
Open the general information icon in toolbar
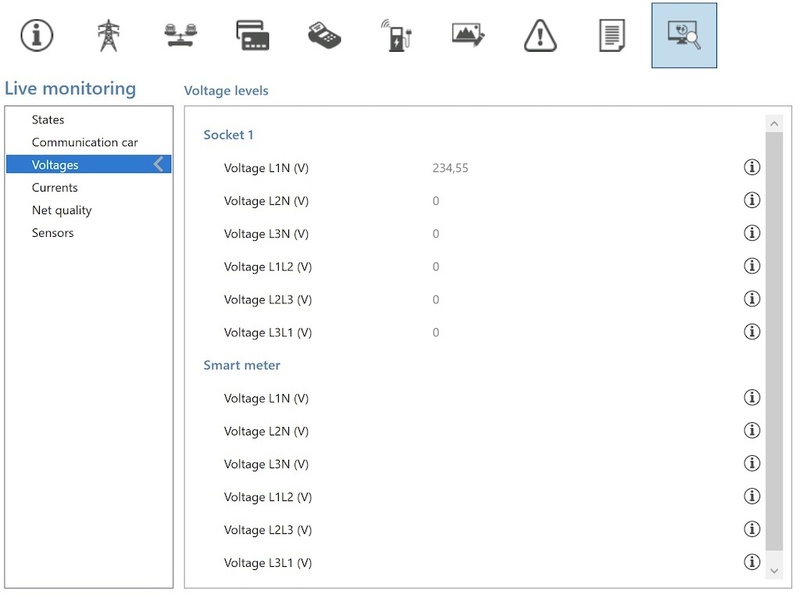[37, 35]
